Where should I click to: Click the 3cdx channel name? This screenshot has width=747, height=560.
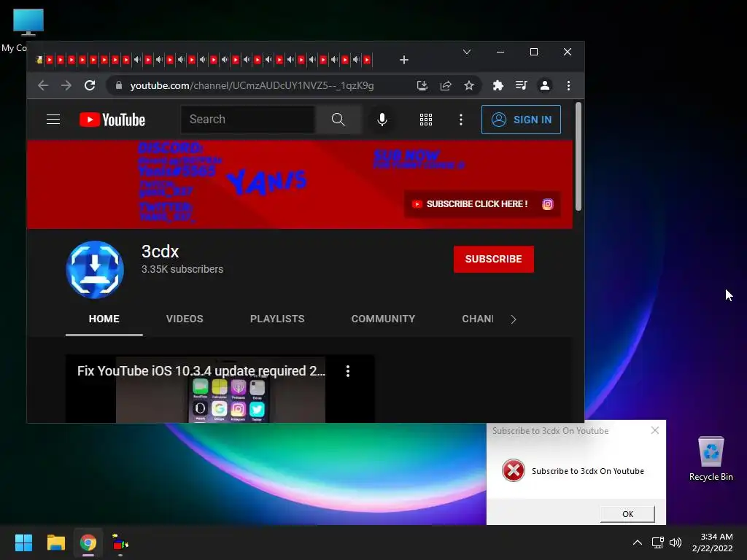(160, 252)
